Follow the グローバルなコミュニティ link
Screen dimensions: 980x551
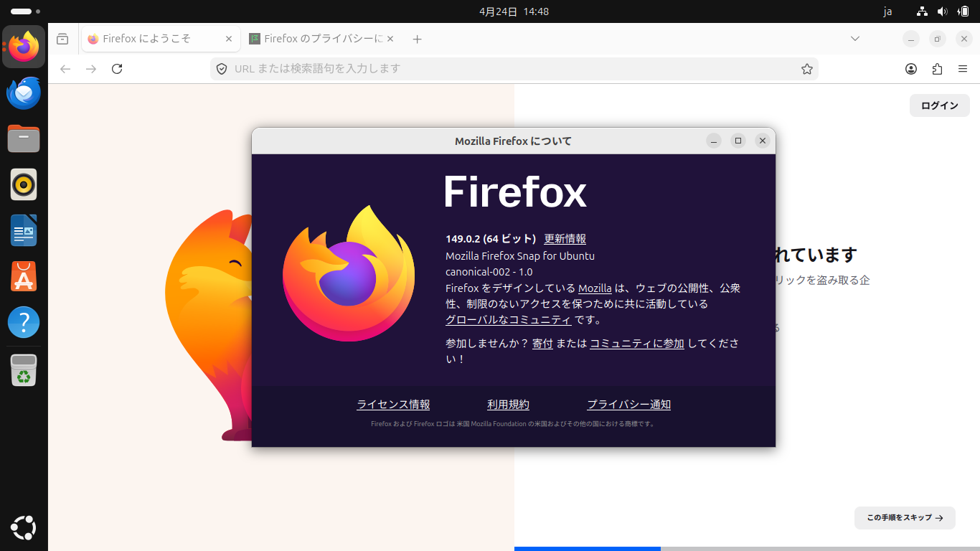(x=509, y=320)
